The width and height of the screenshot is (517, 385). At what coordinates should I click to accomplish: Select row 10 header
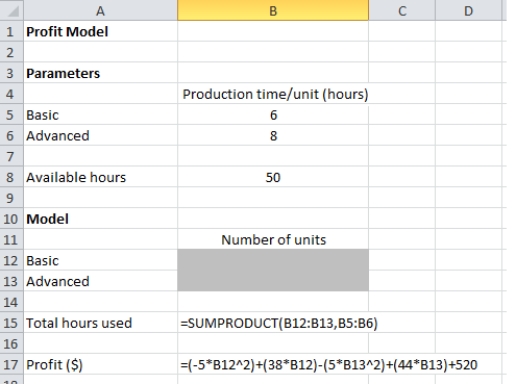(x=12, y=219)
